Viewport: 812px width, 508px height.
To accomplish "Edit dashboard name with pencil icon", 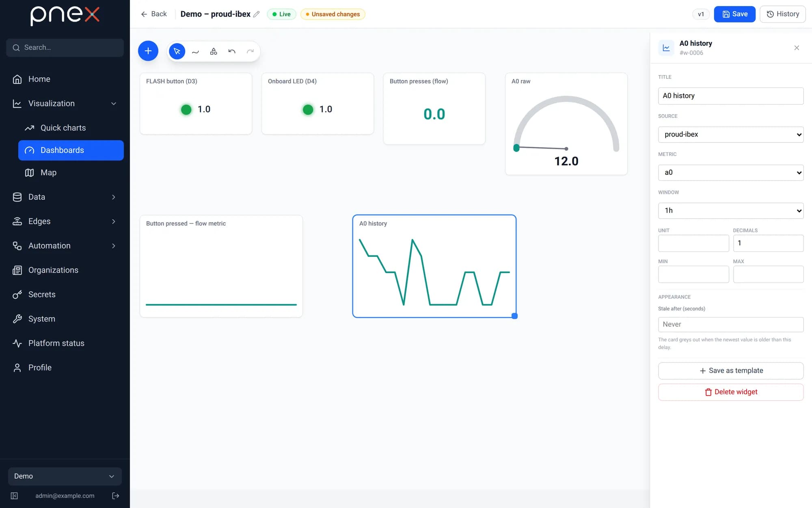I will click(x=256, y=14).
